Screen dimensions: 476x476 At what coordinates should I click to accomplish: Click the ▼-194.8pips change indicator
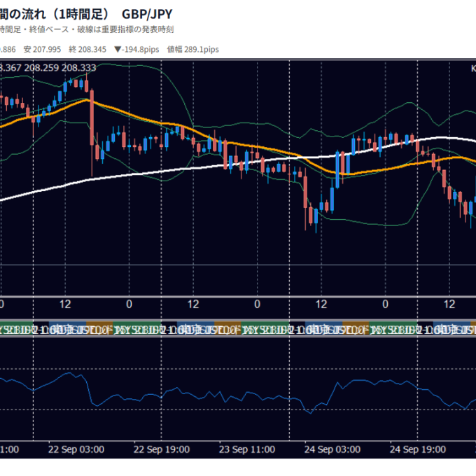tap(136, 50)
